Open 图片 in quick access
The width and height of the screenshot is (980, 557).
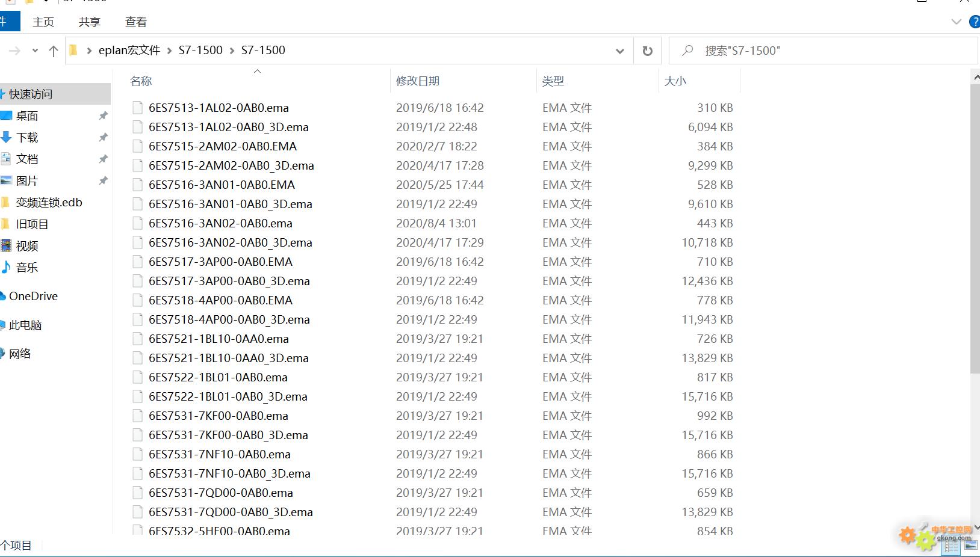[x=27, y=180]
